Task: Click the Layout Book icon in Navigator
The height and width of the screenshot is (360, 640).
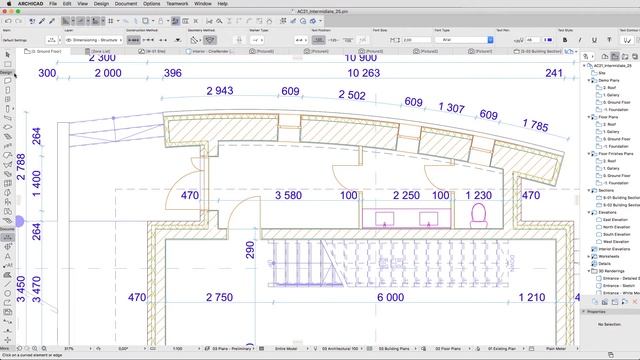Action: (625, 56)
